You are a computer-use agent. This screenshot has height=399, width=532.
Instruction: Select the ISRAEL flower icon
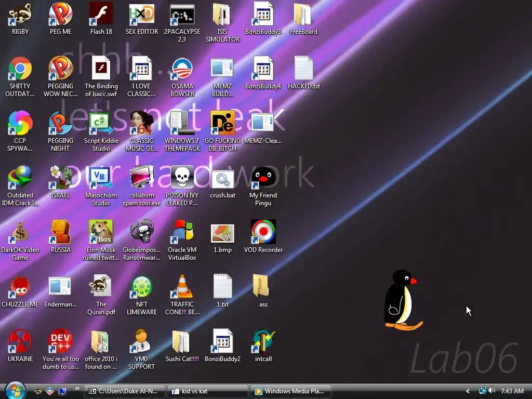(x=60, y=178)
